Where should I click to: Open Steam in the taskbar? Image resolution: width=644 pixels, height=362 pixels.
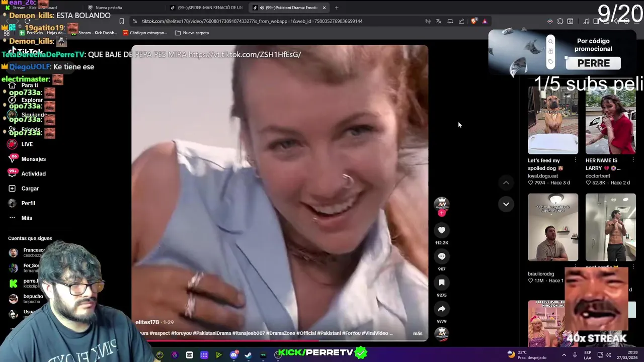pos(248,355)
